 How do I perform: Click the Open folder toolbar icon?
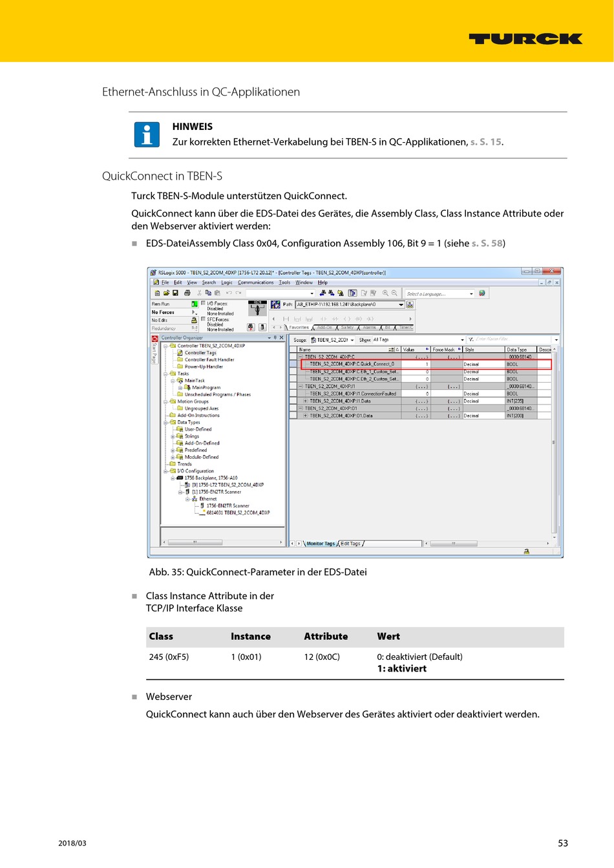click(166, 293)
